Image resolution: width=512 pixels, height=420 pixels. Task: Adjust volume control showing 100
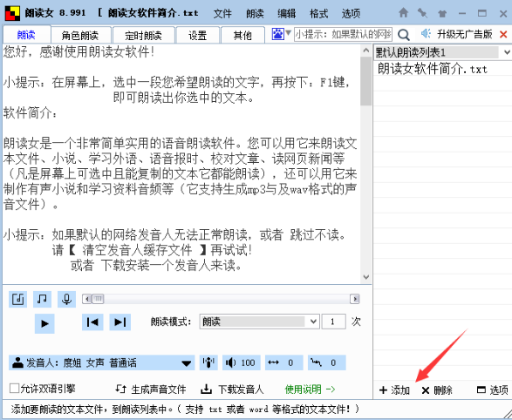click(242, 362)
